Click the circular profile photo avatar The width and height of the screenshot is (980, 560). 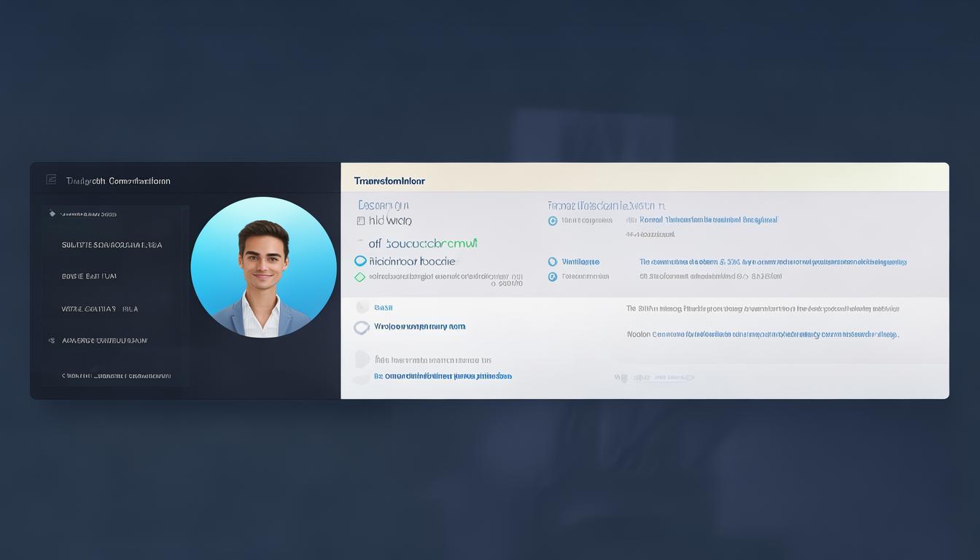click(264, 268)
